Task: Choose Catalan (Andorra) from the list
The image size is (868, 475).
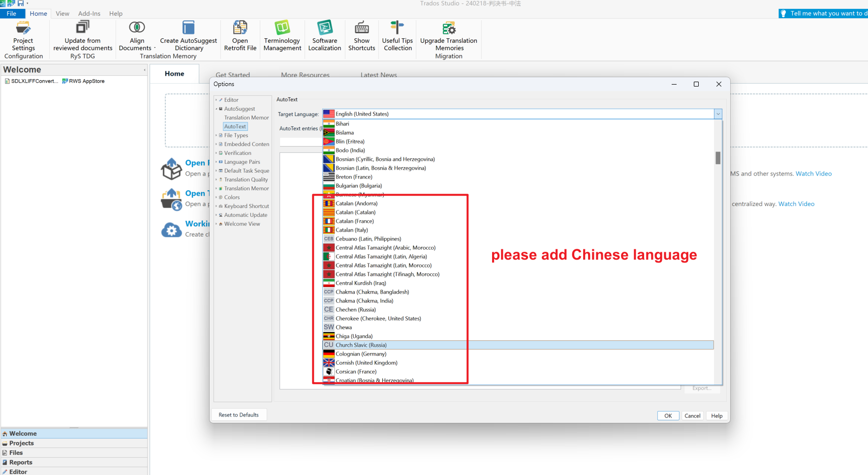Action: [x=518, y=204]
